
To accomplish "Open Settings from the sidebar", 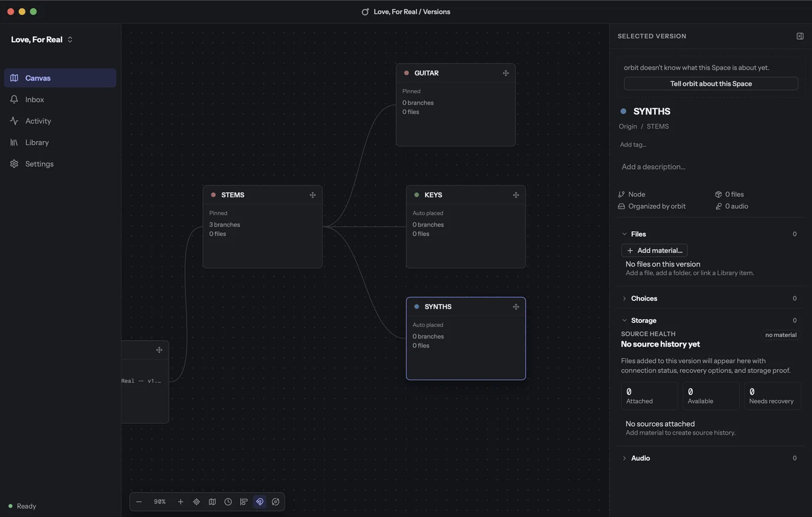I will tap(60, 164).
